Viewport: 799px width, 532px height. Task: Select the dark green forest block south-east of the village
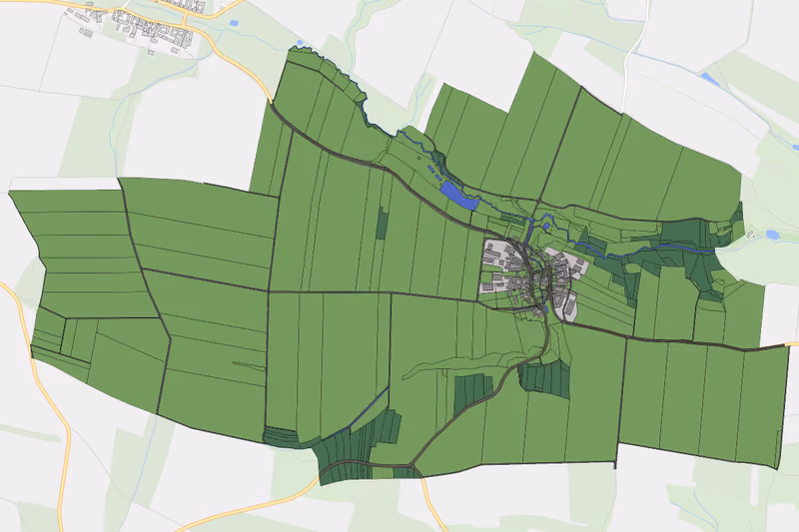coord(544,378)
